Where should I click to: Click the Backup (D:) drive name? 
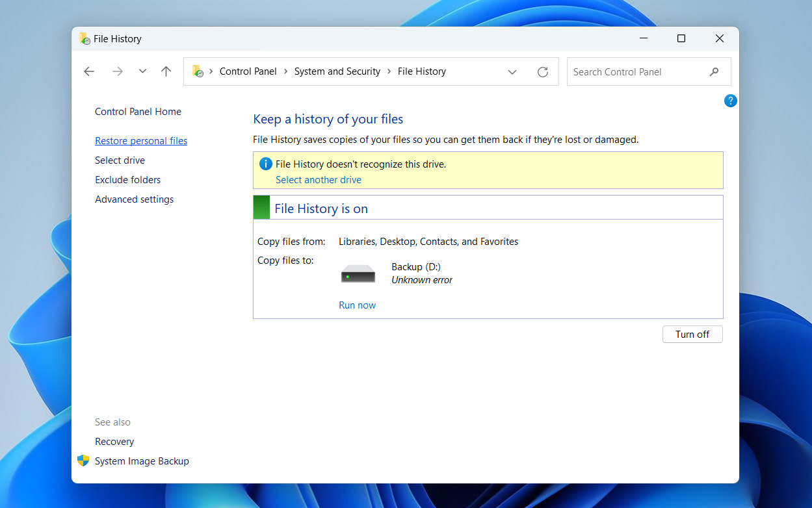416,267
